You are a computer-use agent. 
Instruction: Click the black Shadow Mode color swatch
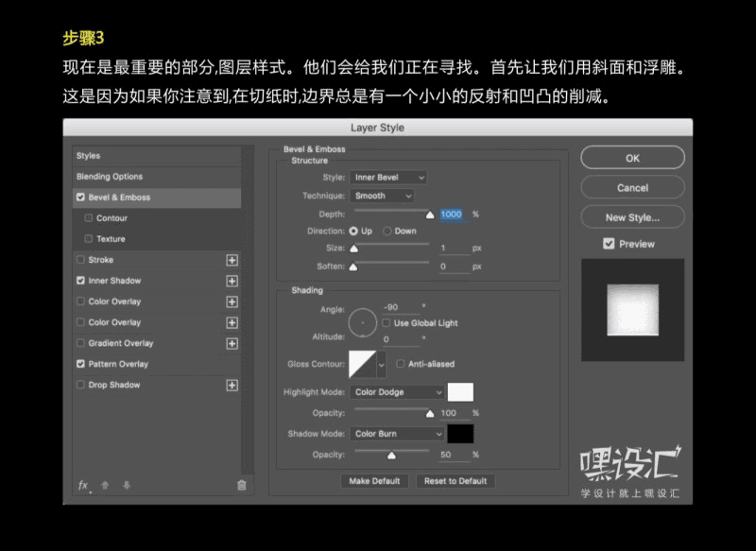click(x=461, y=433)
